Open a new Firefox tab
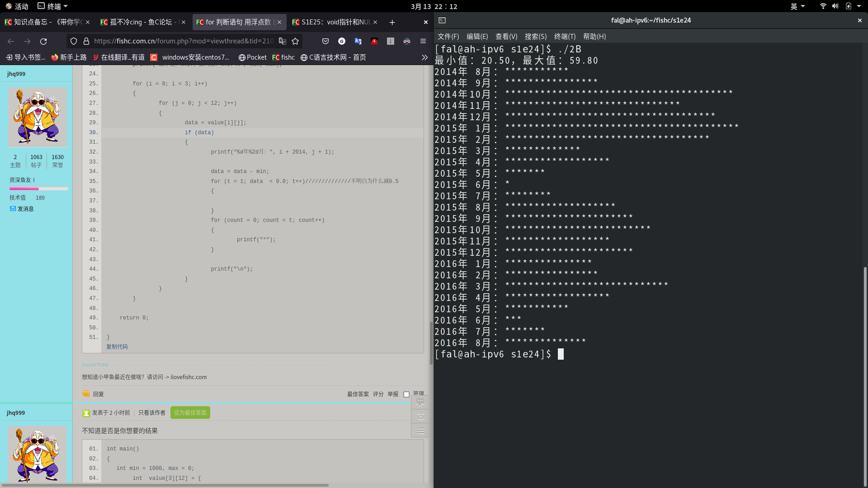 click(x=392, y=22)
